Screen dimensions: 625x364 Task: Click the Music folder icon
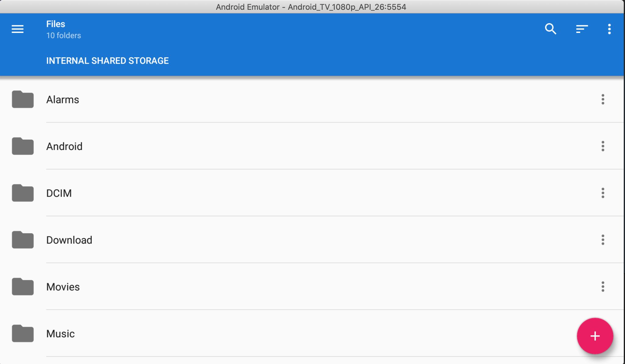[23, 334]
